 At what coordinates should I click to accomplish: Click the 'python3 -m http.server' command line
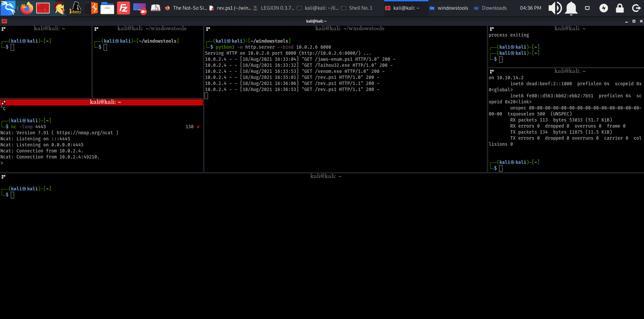[273, 47]
